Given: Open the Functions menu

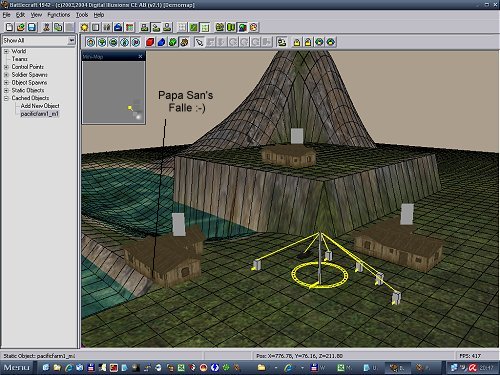Looking at the screenshot, I should coord(59,15).
